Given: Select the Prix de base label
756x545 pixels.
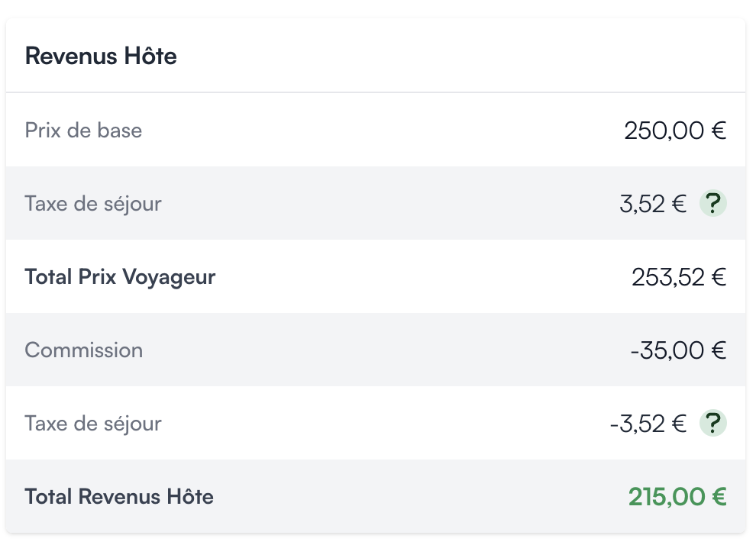Looking at the screenshot, I should tap(83, 130).
